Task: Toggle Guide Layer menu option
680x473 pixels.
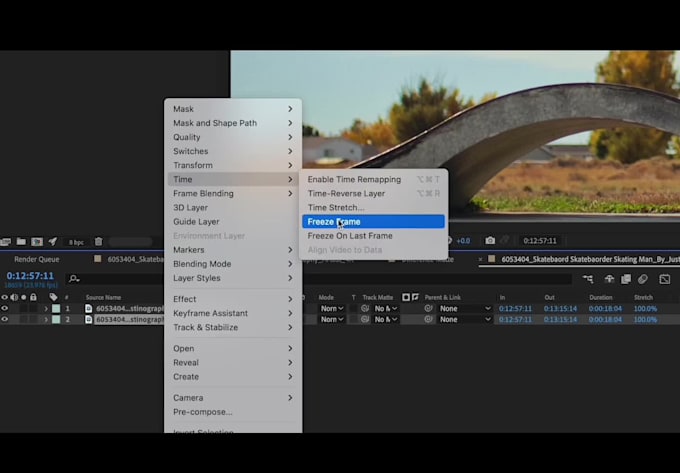Action: point(233,222)
